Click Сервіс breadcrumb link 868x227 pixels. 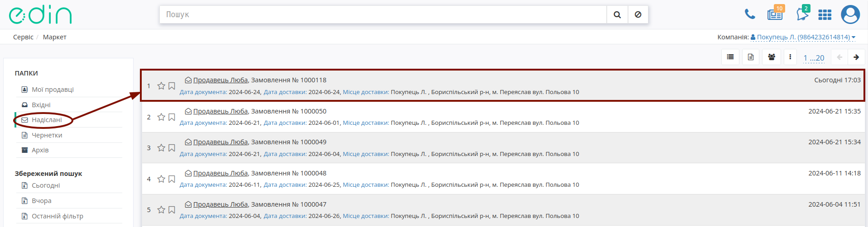tap(23, 37)
